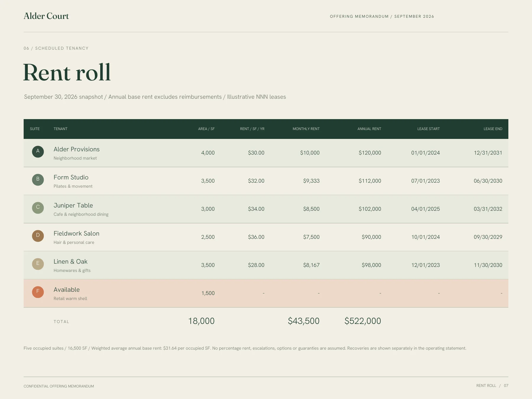Select Linen & Oak lease end "11/30/2030"
Screen dimensions: 532x399
488,265
